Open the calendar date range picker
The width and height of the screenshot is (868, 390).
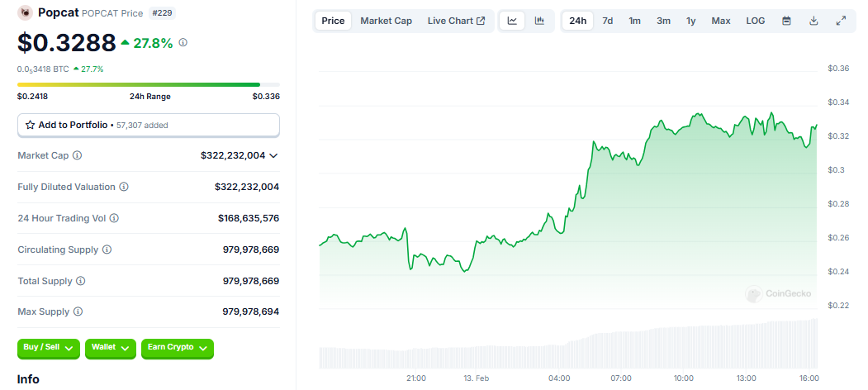click(786, 21)
